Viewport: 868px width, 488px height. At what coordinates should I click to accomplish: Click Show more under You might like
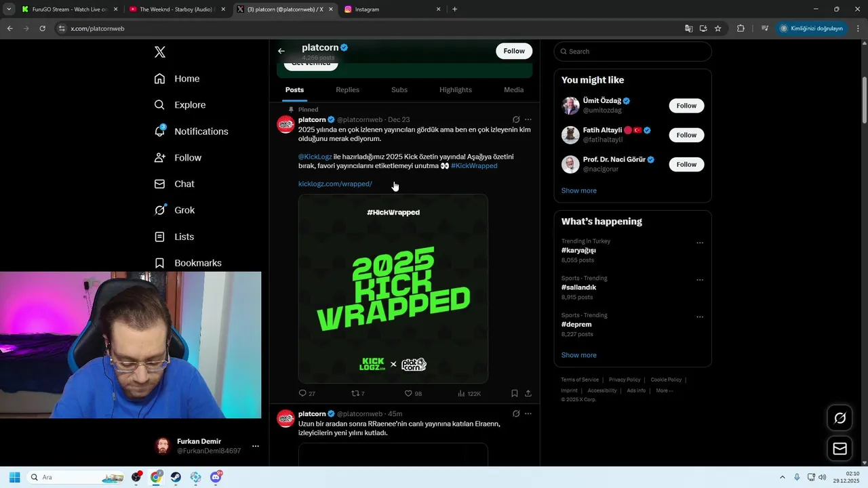578,190
